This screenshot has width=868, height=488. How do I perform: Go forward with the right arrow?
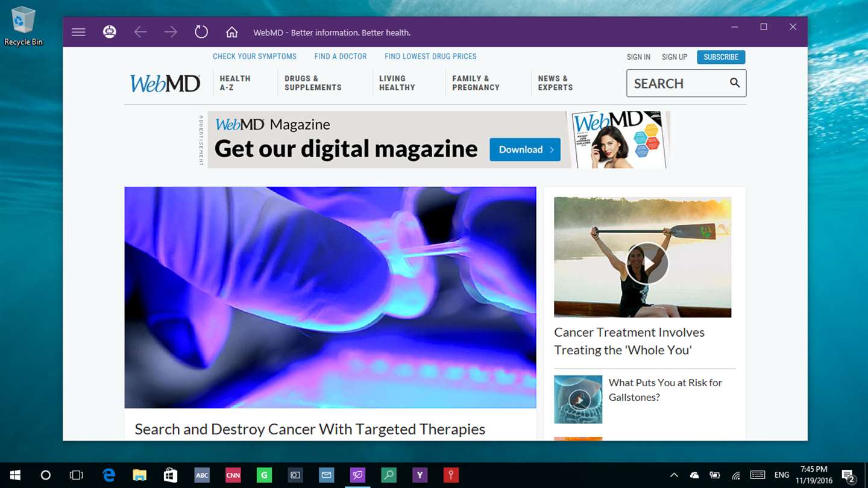point(171,32)
